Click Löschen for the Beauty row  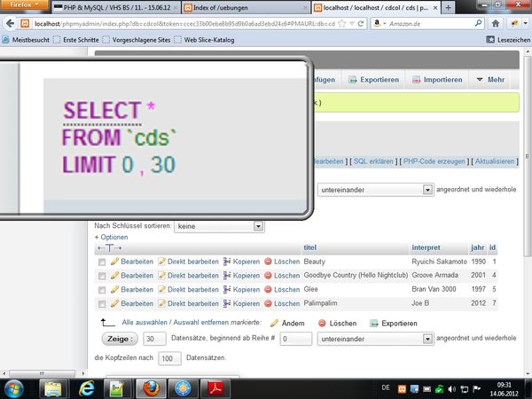pyautogui.click(x=282, y=262)
